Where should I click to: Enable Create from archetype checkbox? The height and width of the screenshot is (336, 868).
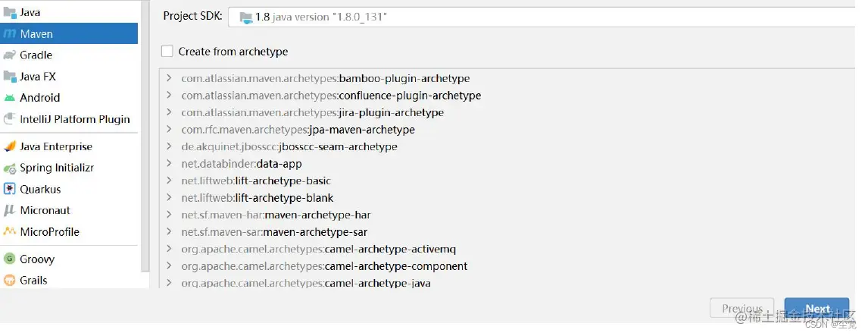[167, 52]
